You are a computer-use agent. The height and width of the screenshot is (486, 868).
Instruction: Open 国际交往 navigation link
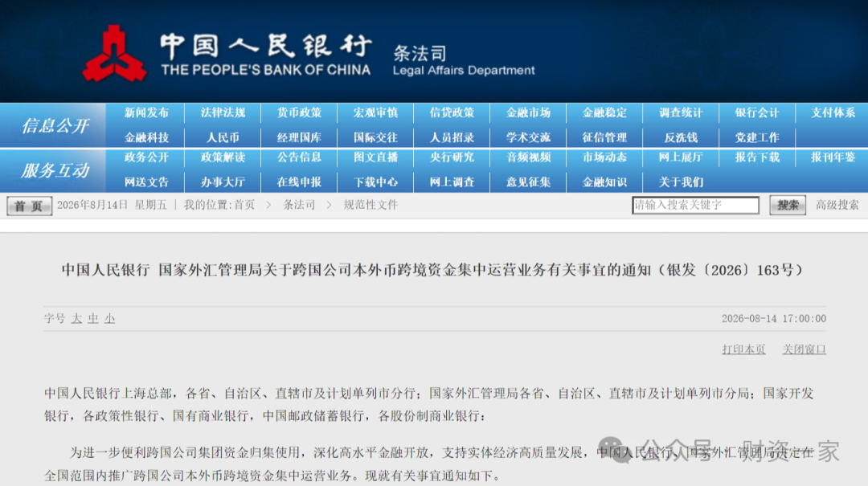pos(375,137)
